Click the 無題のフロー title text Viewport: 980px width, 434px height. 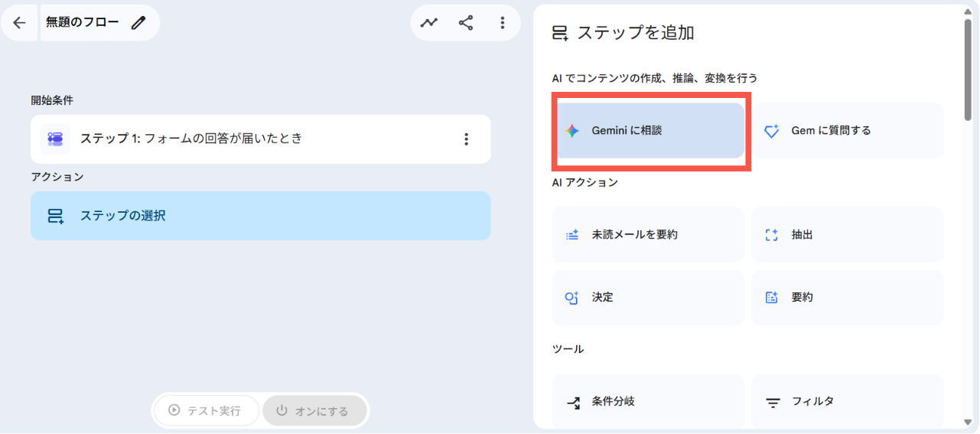pyautogui.click(x=83, y=22)
